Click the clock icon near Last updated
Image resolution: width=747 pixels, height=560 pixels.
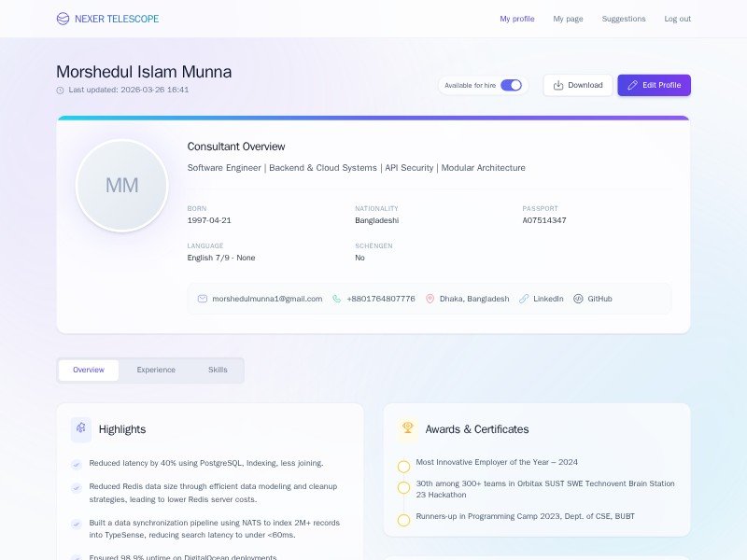[61, 91]
